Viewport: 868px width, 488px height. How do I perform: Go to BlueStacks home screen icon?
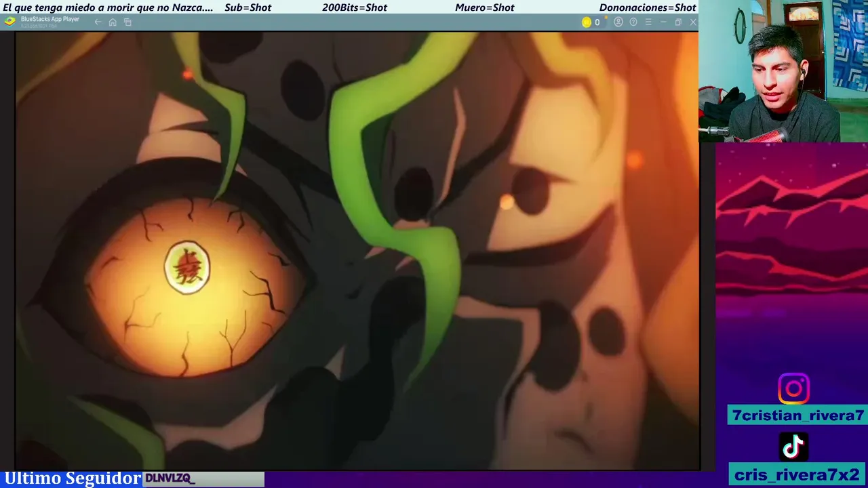click(113, 22)
